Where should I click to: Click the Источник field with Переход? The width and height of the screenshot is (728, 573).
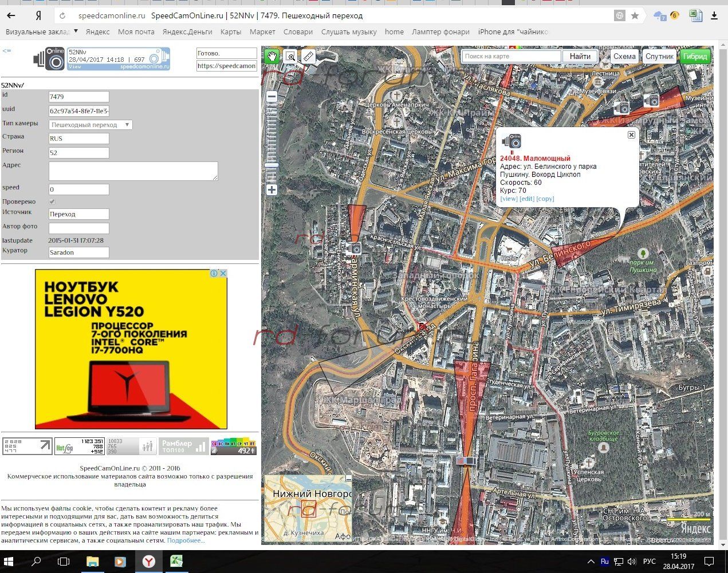[x=79, y=214]
